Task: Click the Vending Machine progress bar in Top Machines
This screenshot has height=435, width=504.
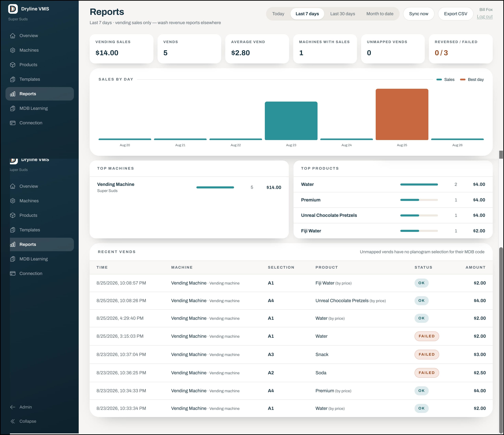Action: click(215, 187)
